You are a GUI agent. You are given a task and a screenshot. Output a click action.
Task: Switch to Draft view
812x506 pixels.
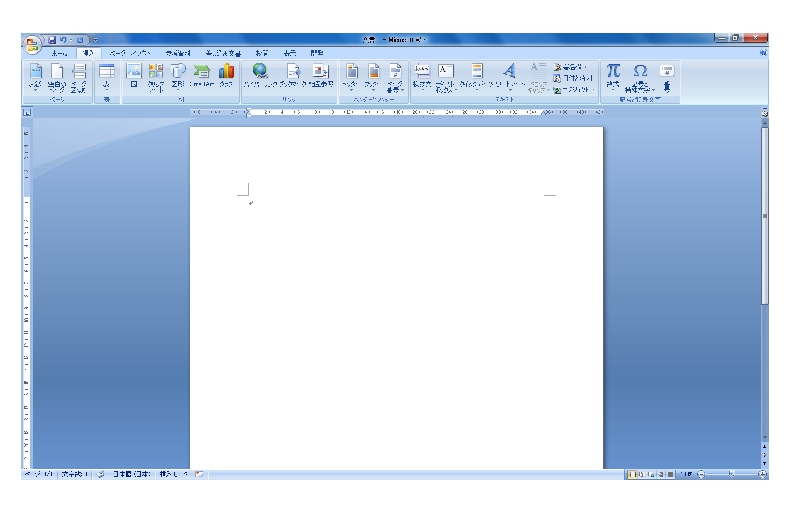click(671, 474)
